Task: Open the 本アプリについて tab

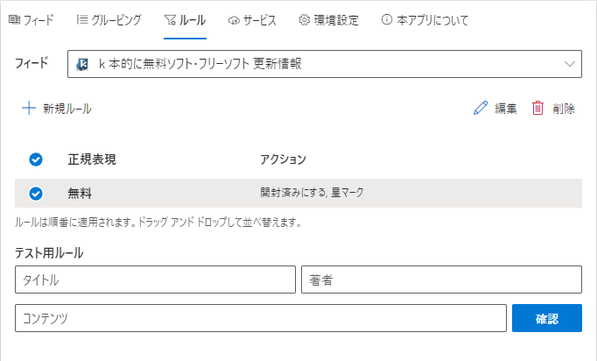Action: point(425,20)
